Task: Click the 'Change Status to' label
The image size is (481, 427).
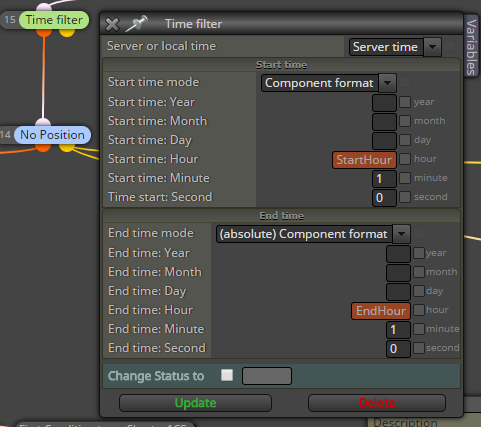Action: 156,376
